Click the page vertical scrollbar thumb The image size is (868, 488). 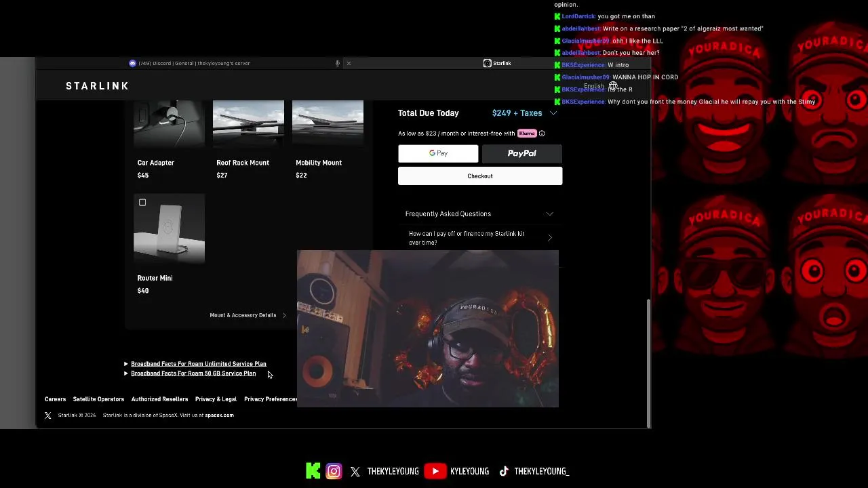coord(649,363)
